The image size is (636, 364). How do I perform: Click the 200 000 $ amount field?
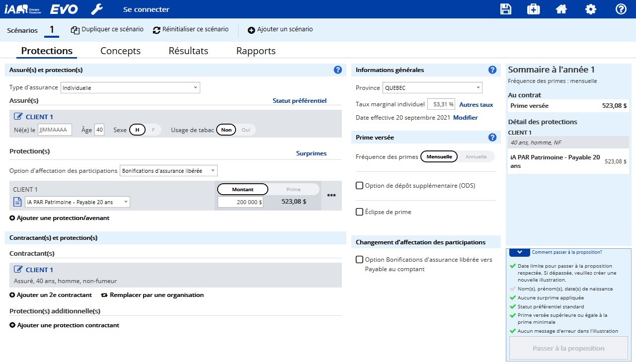[240, 202]
